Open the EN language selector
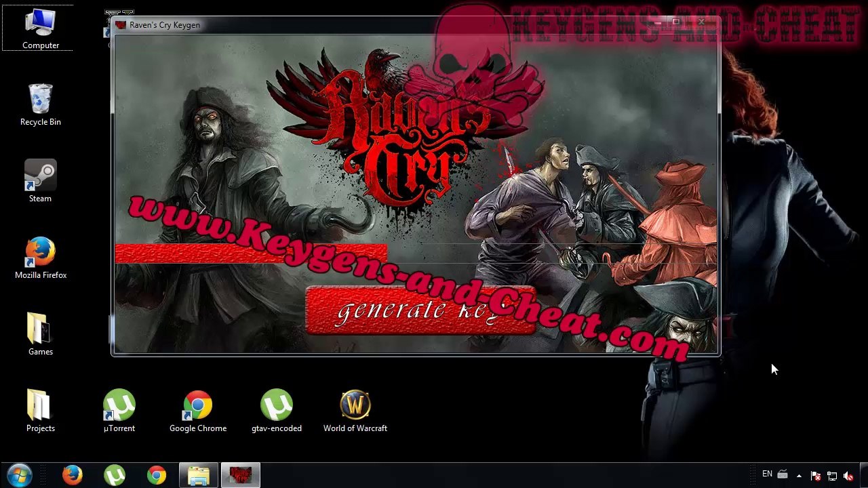This screenshot has width=868, height=488. tap(767, 474)
